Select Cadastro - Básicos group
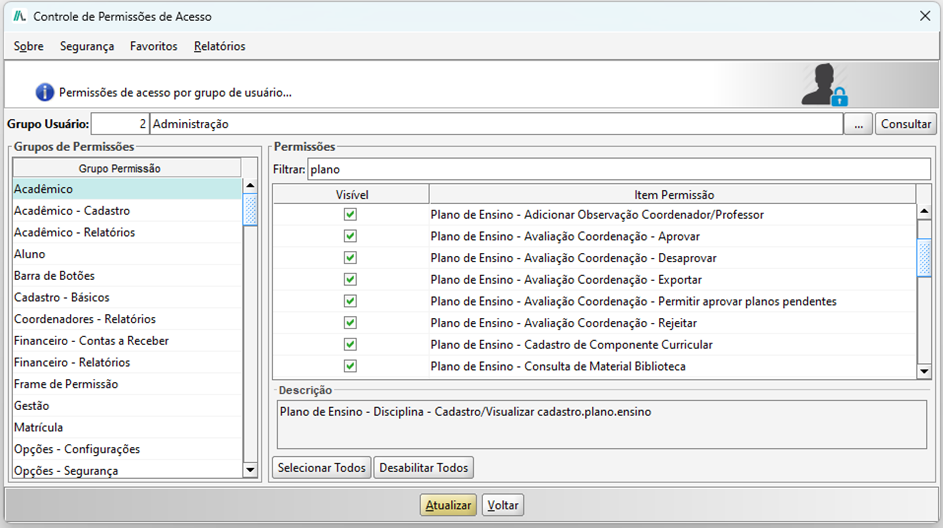This screenshot has width=943, height=528. 127,297
